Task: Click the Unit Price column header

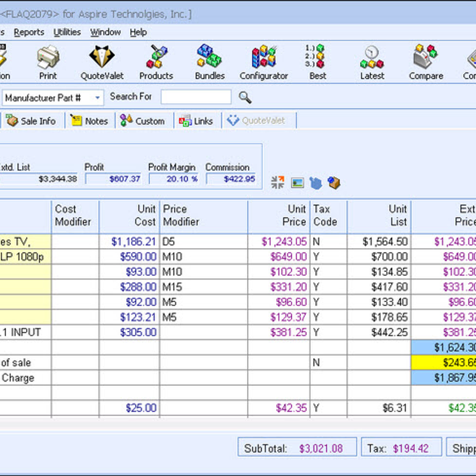Action: point(279,217)
